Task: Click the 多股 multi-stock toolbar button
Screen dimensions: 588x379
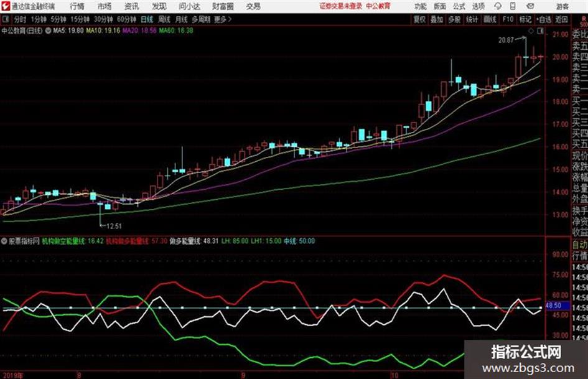Action: (x=454, y=19)
